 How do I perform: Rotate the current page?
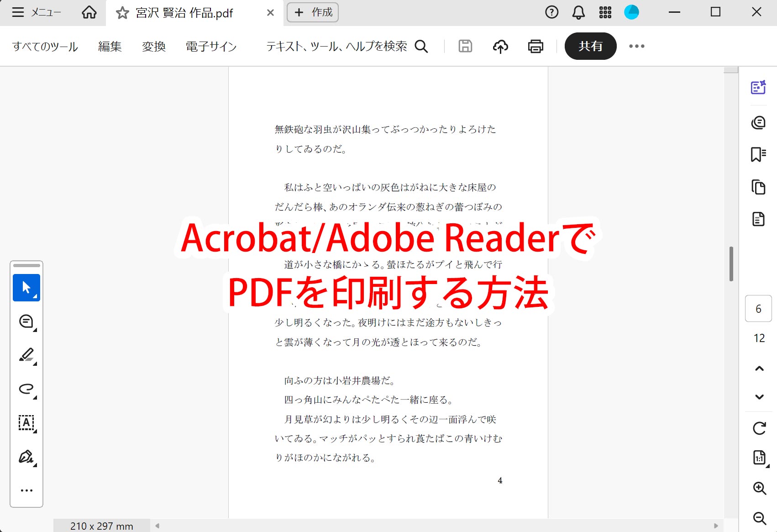[x=758, y=428]
